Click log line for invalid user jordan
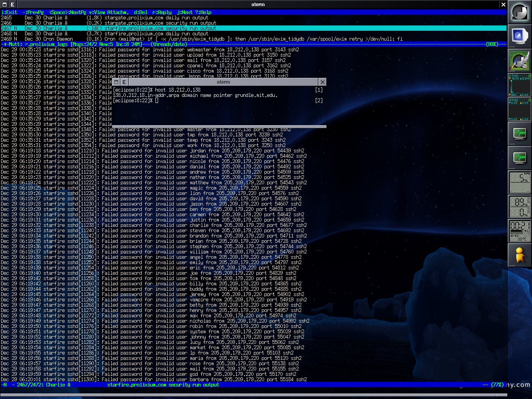This screenshot has width=532, height=399. pyautogui.click(x=152, y=150)
